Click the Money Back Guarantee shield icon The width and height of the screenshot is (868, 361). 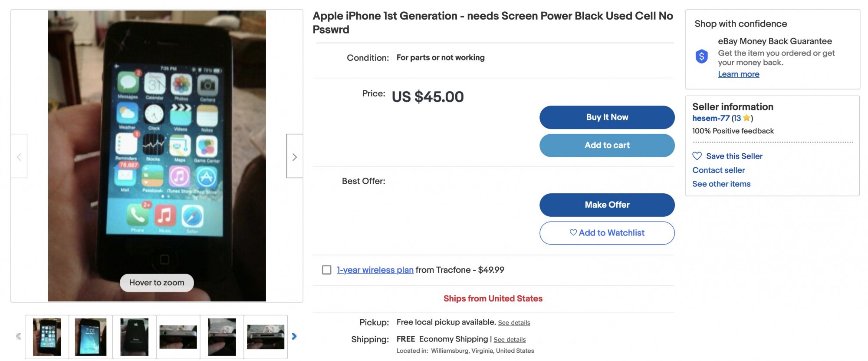(x=701, y=56)
